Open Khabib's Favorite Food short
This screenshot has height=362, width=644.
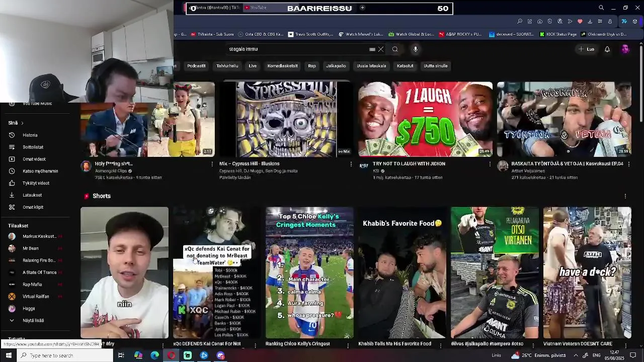coord(402,273)
